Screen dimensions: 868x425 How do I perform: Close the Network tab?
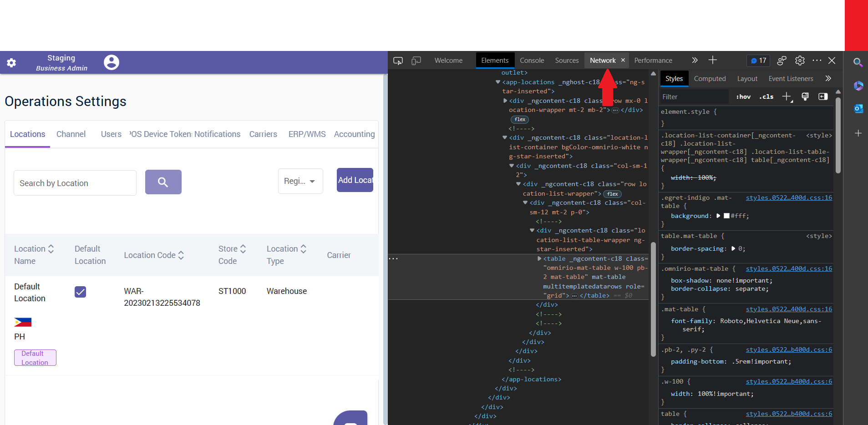[623, 60]
